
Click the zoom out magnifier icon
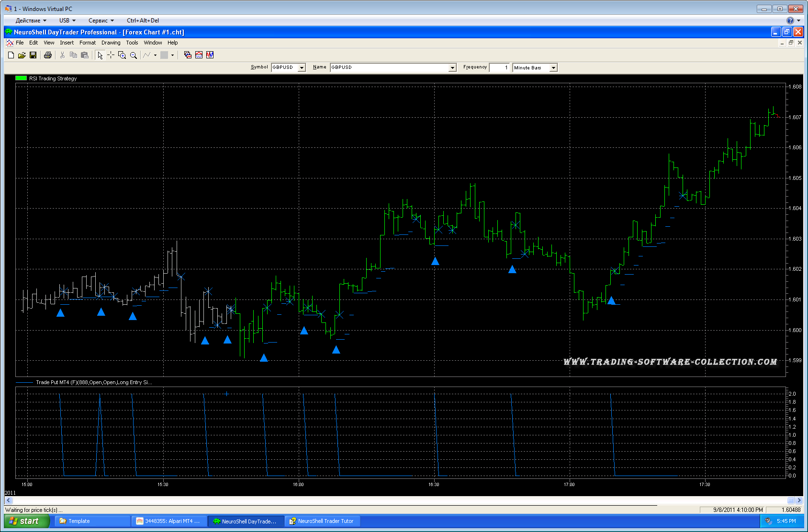134,55
